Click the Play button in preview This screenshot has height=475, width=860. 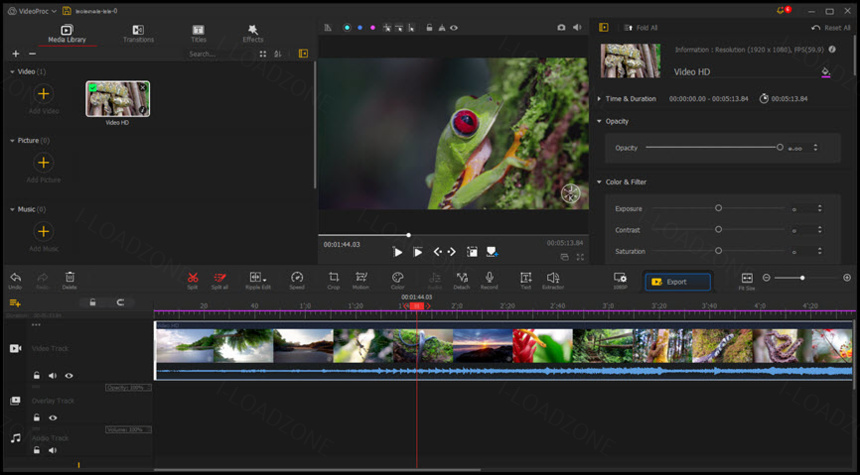[397, 252]
